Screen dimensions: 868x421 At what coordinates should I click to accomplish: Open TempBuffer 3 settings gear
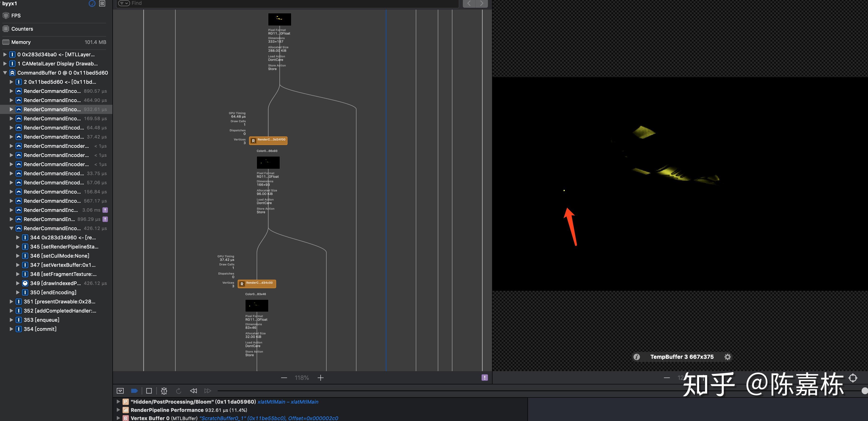(x=727, y=357)
